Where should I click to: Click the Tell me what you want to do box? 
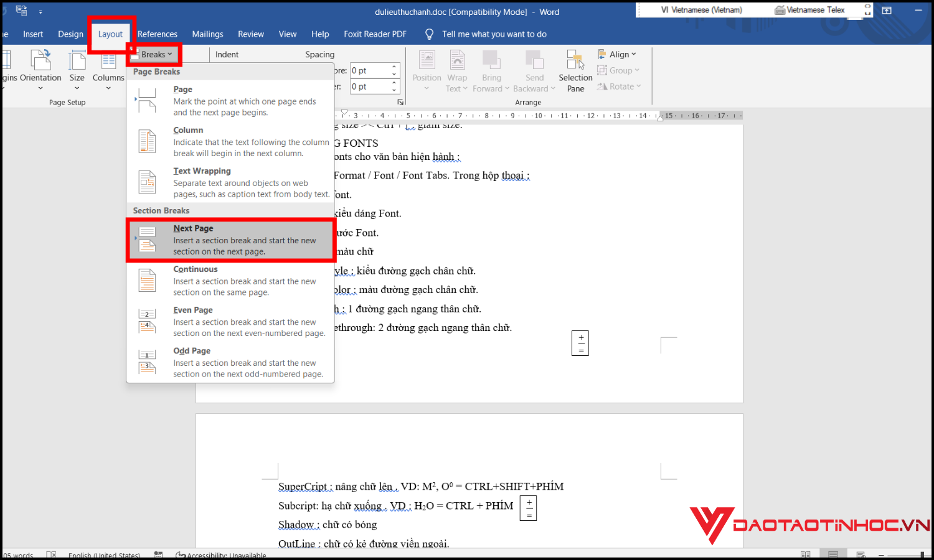pos(494,34)
